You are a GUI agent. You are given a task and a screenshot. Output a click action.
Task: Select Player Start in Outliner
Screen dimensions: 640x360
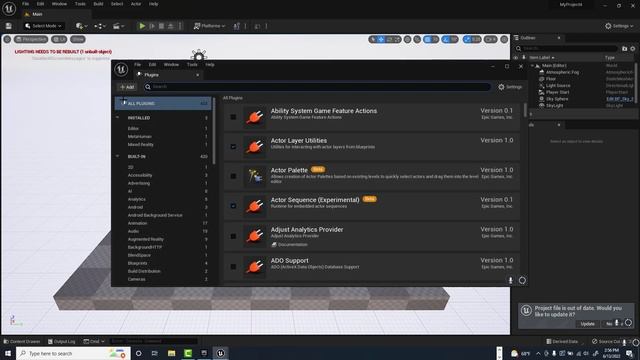558,92
